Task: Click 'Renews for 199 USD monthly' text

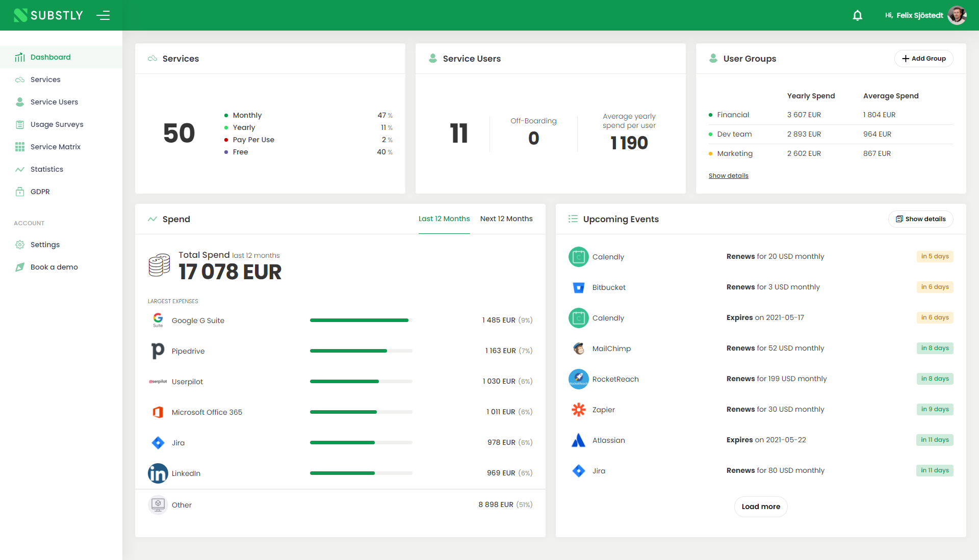Action: 777,379
